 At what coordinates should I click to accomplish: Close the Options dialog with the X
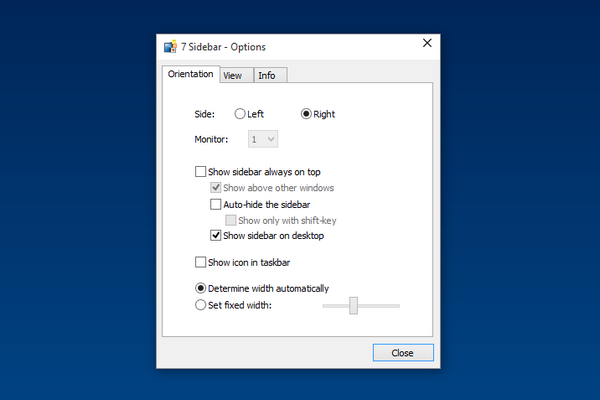[x=427, y=43]
